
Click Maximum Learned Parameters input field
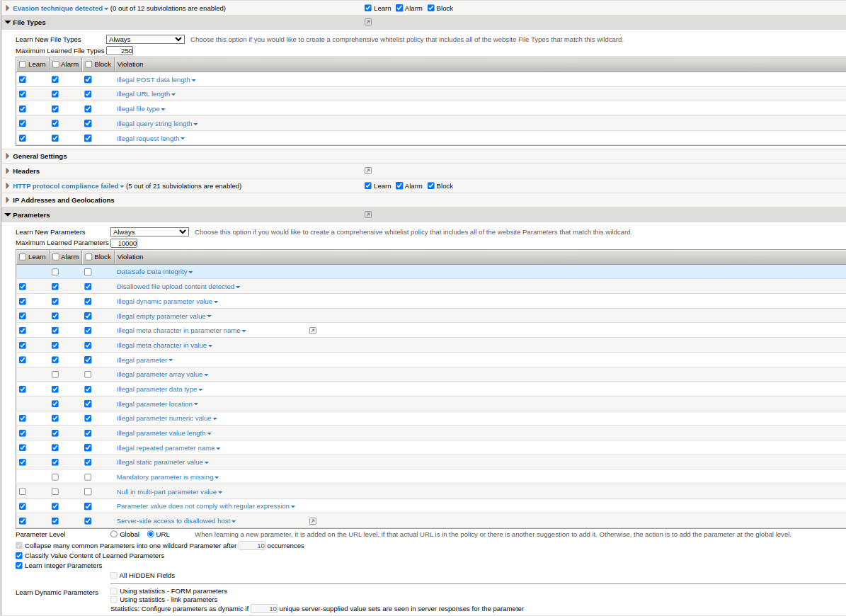124,243
